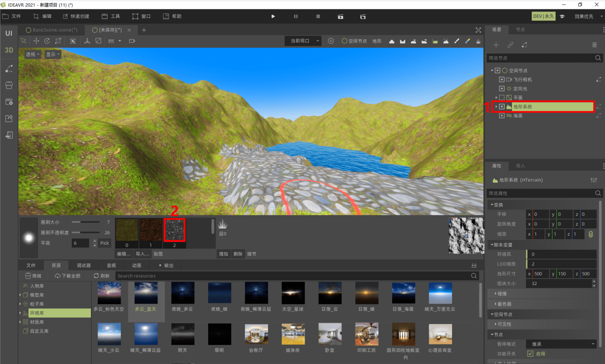The height and width of the screenshot is (364, 605).
Task: Click the 环境风 value field
Action: (561, 254)
